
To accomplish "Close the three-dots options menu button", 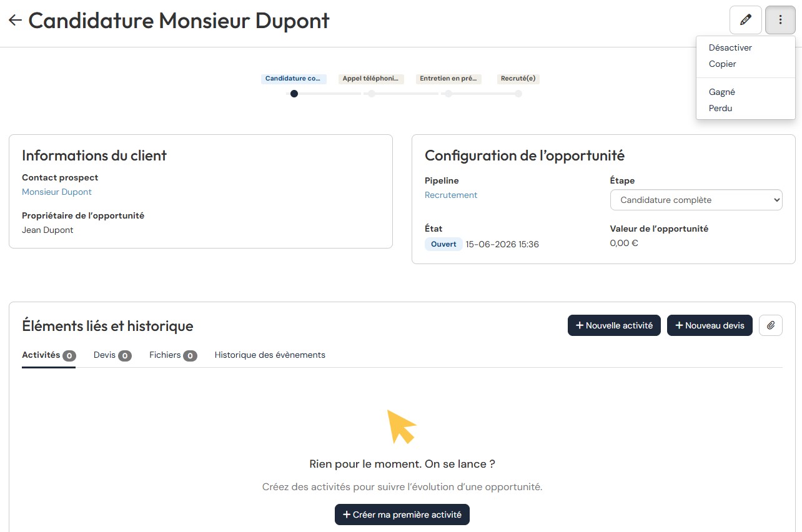I will tap(780, 20).
